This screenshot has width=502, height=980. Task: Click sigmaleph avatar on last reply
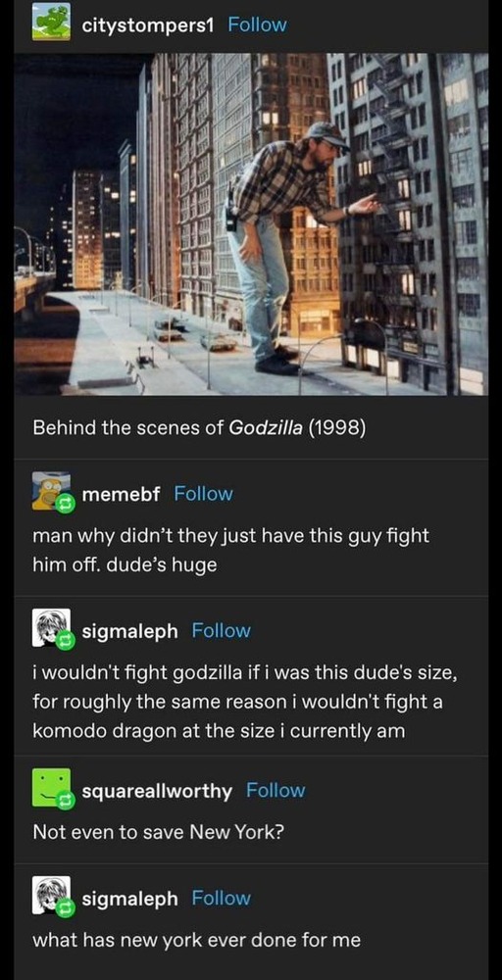(x=51, y=895)
